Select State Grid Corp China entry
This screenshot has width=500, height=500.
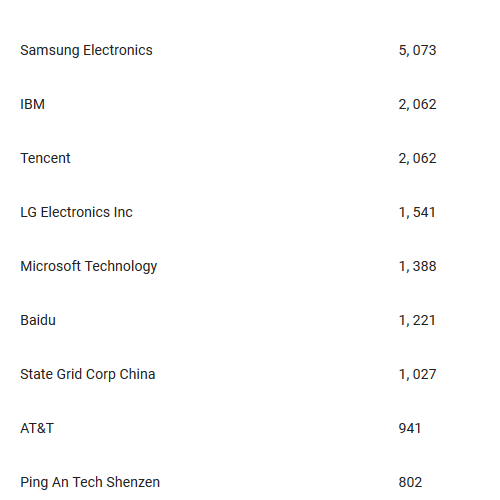pyautogui.click(x=88, y=375)
